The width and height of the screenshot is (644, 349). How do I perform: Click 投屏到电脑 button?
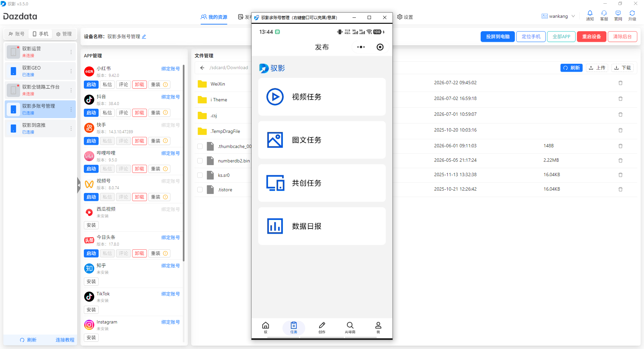498,37
